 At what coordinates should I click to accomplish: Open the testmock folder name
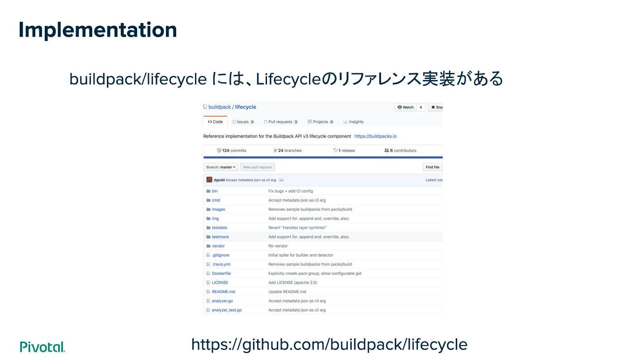coord(220,237)
